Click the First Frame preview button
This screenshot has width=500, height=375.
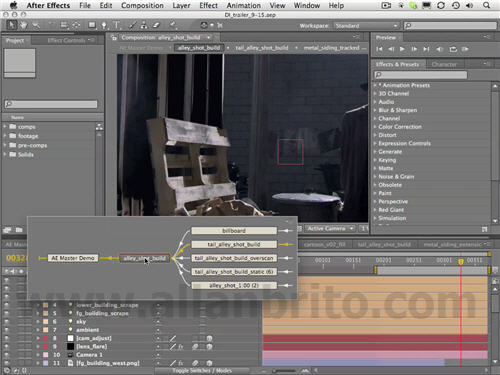[x=379, y=49]
